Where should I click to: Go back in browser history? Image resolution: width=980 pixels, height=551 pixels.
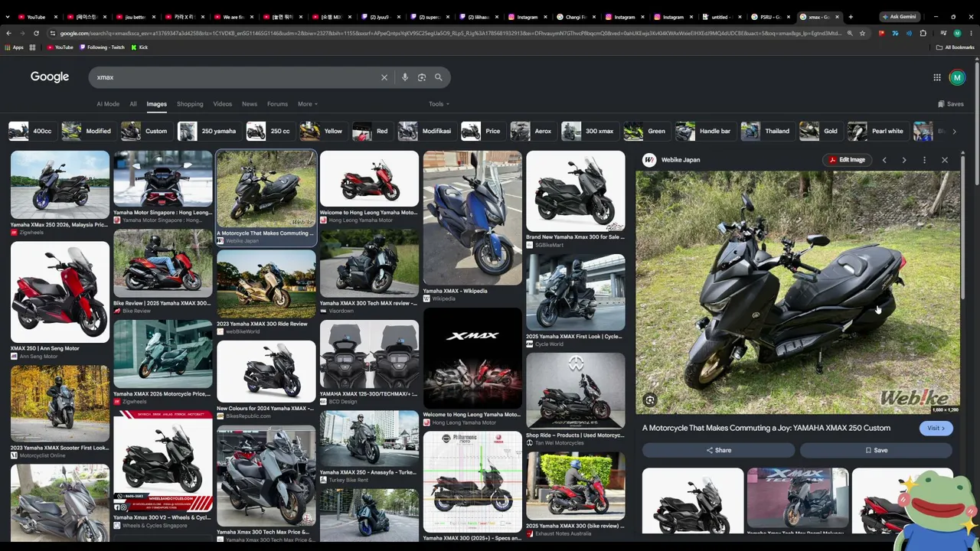pyautogui.click(x=8, y=34)
